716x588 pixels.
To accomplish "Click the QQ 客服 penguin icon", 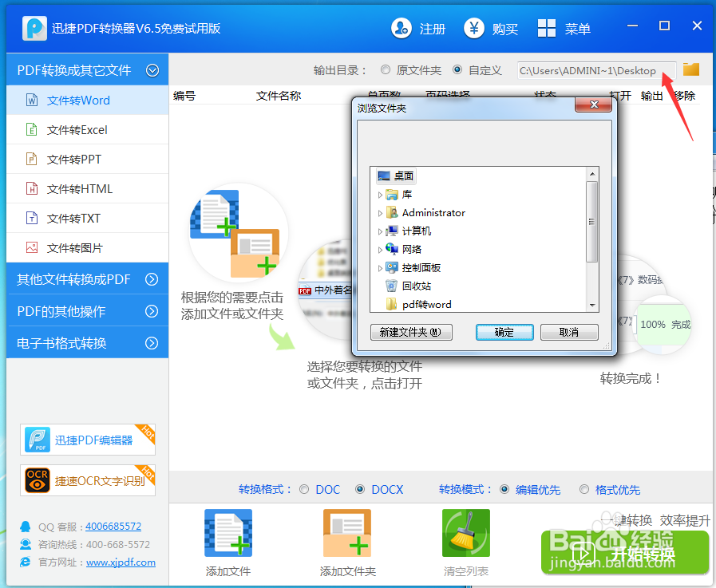I will (25, 527).
